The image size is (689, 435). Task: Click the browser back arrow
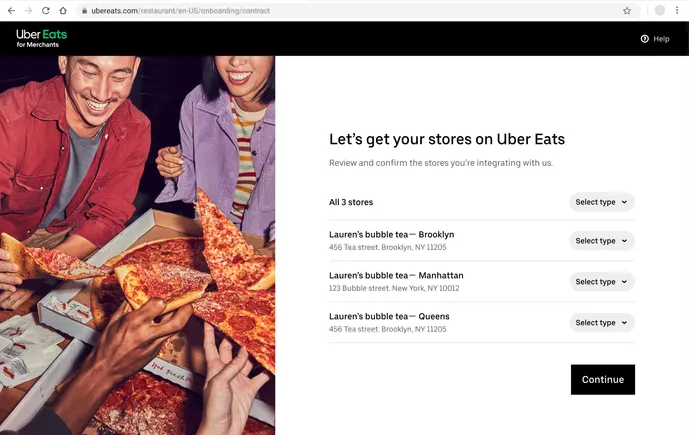pos(11,10)
